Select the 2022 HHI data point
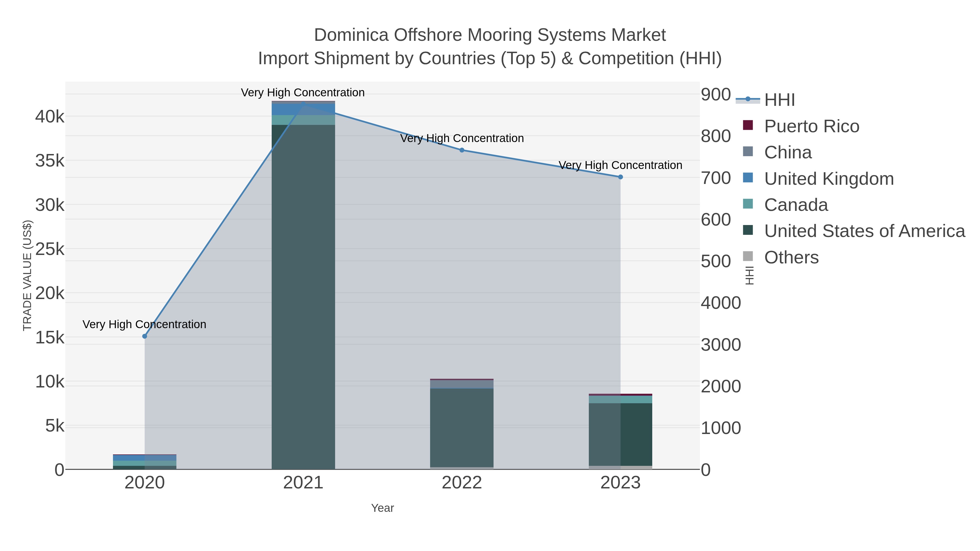 (462, 150)
